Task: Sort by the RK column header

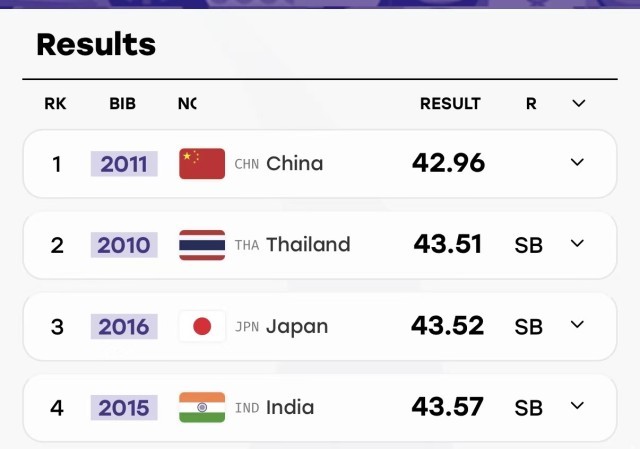Action: pyautogui.click(x=55, y=104)
